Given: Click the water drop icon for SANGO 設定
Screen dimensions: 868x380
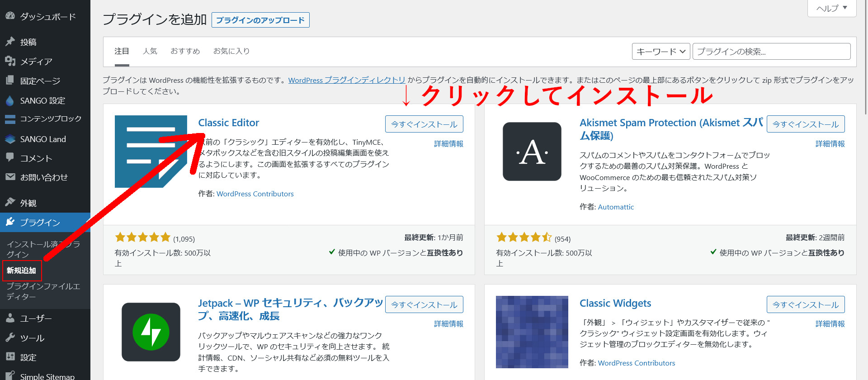Looking at the screenshot, I should (x=10, y=100).
